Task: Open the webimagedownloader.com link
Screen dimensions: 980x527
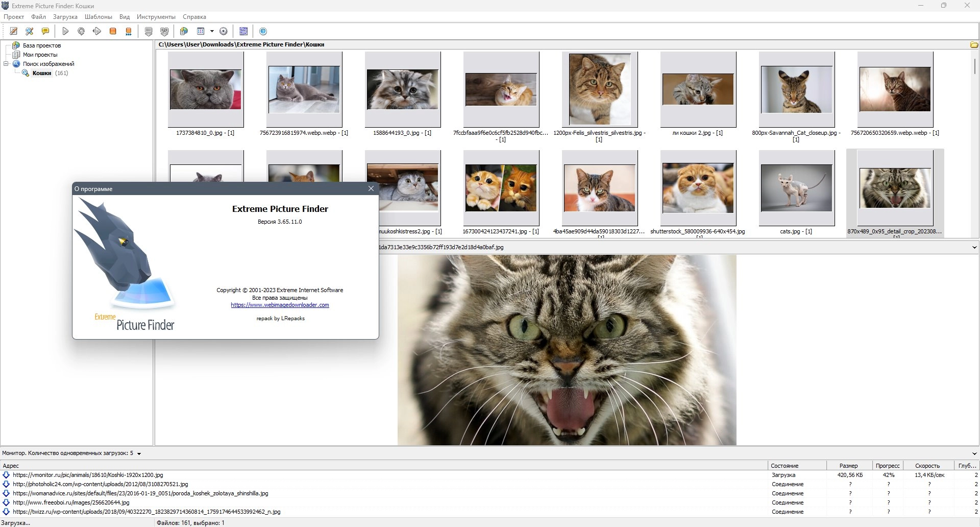Action: [x=280, y=305]
